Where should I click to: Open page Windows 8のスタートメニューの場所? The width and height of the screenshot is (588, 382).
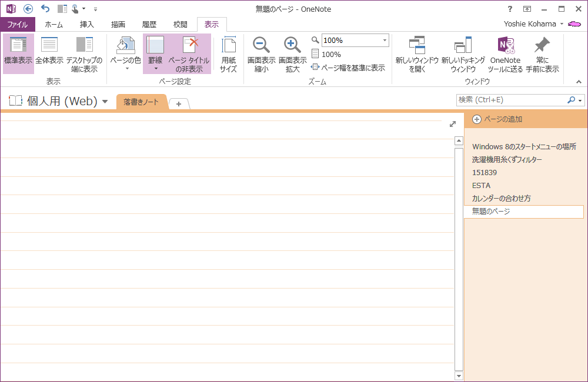524,146
